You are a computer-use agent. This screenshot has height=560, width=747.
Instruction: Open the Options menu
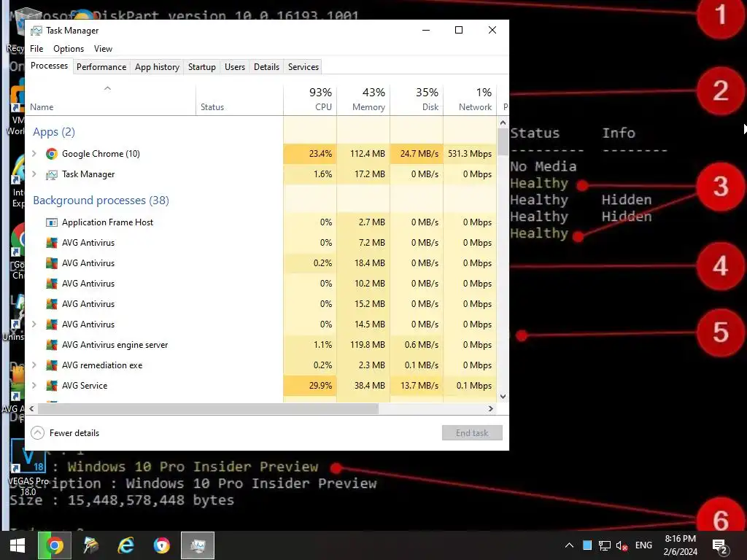click(69, 49)
